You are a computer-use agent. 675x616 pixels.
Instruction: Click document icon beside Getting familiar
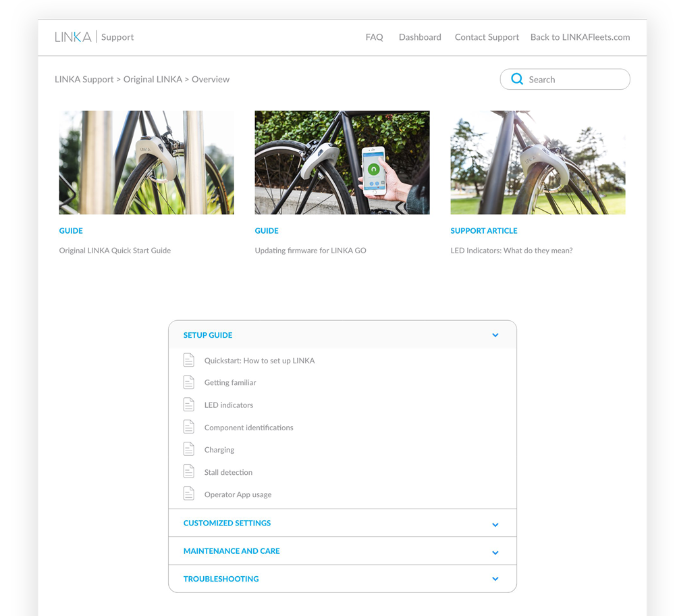[x=188, y=382]
